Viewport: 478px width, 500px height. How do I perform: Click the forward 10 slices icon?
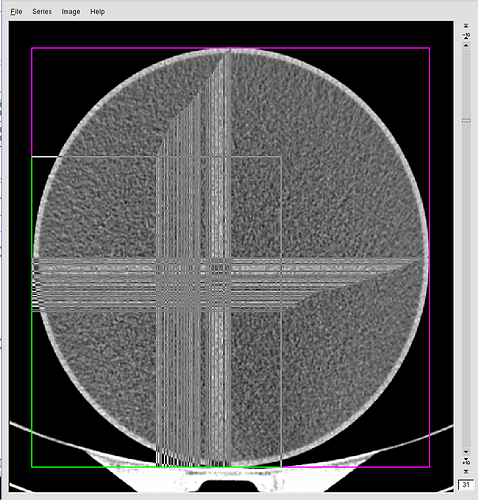point(466,462)
